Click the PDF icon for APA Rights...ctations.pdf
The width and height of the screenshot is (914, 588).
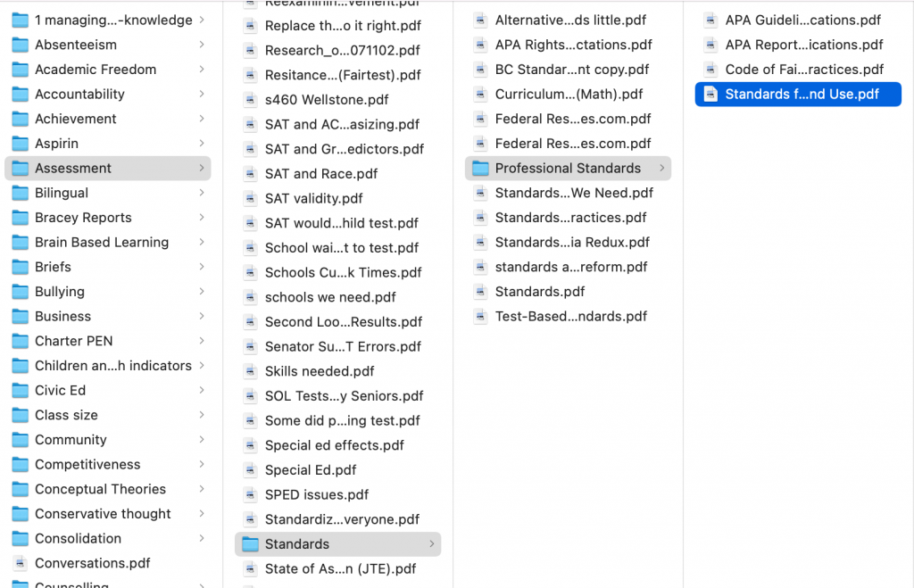(x=480, y=44)
